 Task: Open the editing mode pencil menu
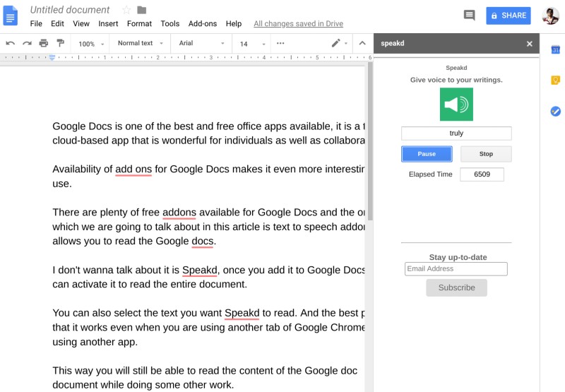tap(339, 43)
